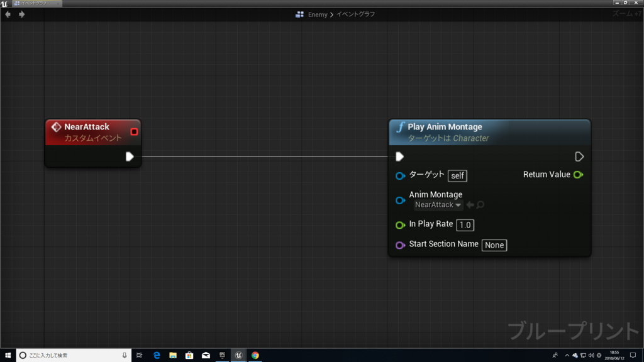Click the purple Start Section Name pin
Screen dimensions: 644x362
click(x=400, y=245)
